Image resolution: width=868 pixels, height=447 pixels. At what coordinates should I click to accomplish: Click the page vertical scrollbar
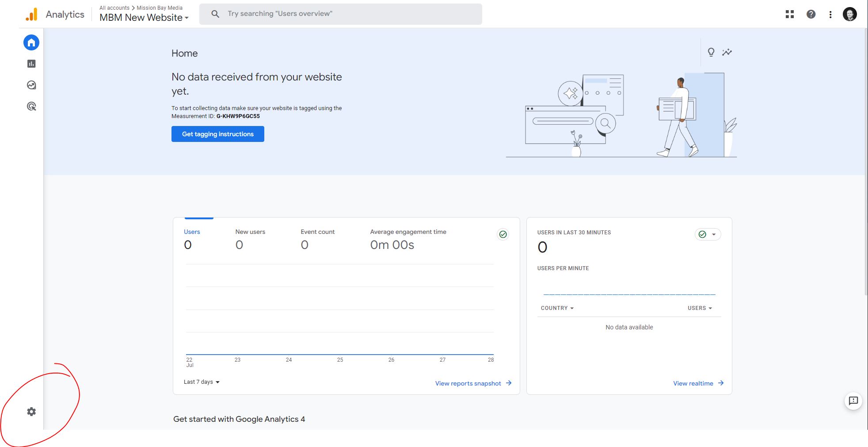[x=866, y=162]
